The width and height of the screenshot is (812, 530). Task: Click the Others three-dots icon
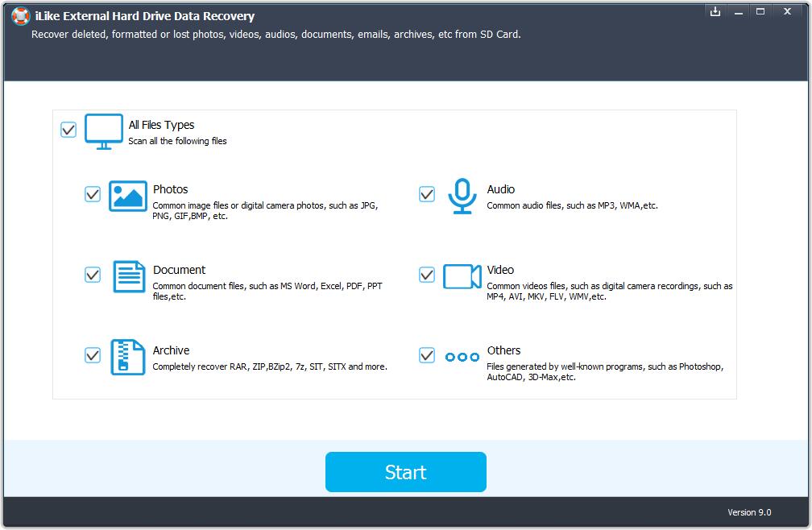pyautogui.click(x=462, y=357)
